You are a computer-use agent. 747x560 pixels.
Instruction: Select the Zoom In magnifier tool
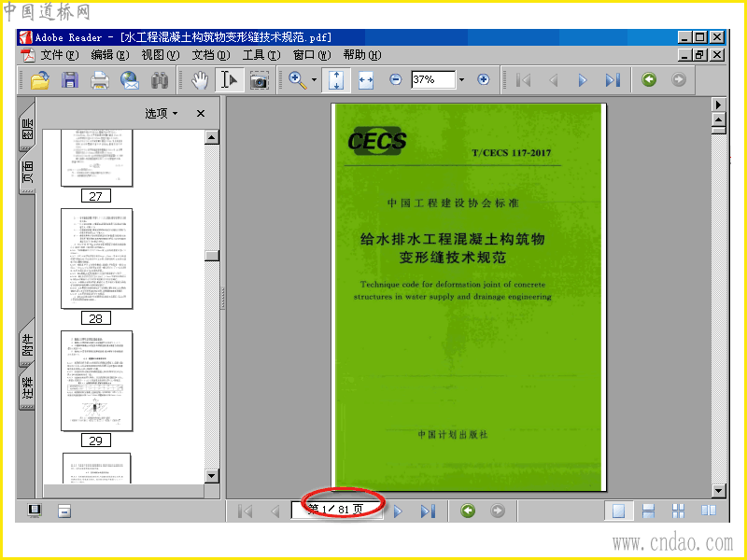[x=297, y=79]
